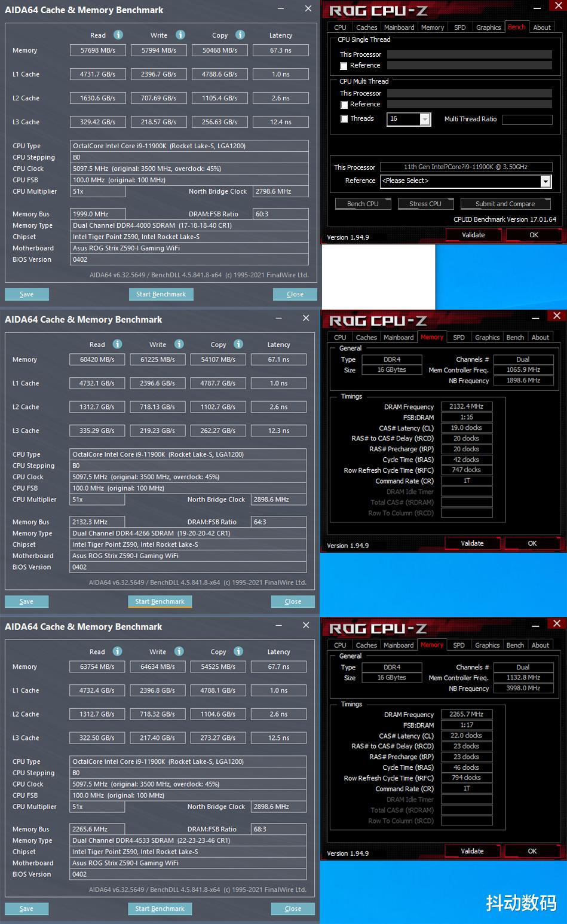Open Write info icon in the DDR4-4266 AIDA64 window
This screenshot has height=924, width=567.
(179, 344)
